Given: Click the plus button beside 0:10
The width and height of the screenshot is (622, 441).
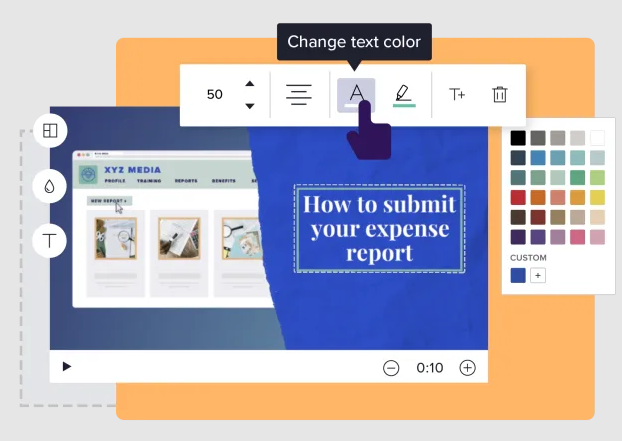Looking at the screenshot, I should 467,368.
